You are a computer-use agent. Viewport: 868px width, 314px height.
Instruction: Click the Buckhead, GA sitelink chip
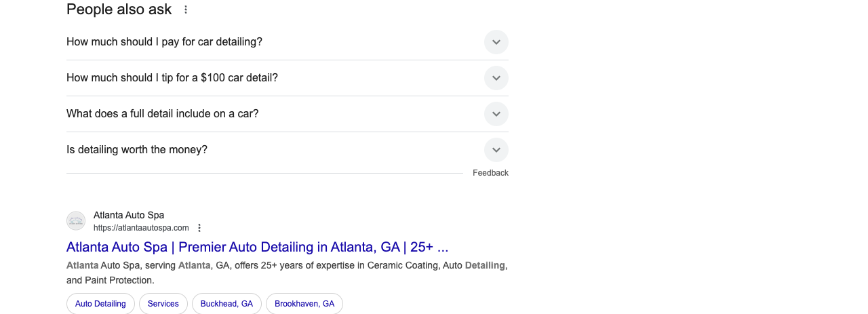click(x=226, y=304)
